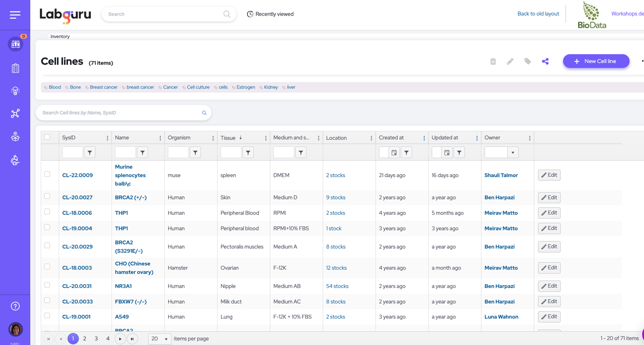644x345 pixels.
Task: Click the tag icon in toolbar
Action: [527, 61]
